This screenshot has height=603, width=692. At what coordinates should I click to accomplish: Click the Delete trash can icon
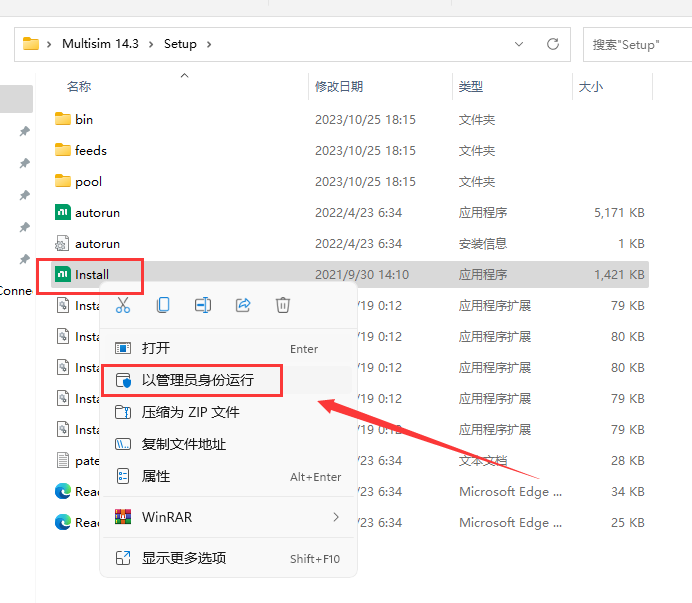click(283, 305)
